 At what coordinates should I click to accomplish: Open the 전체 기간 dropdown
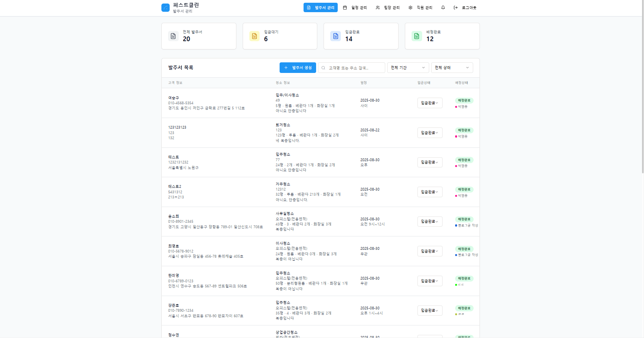pyautogui.click(x=408, y=68)
